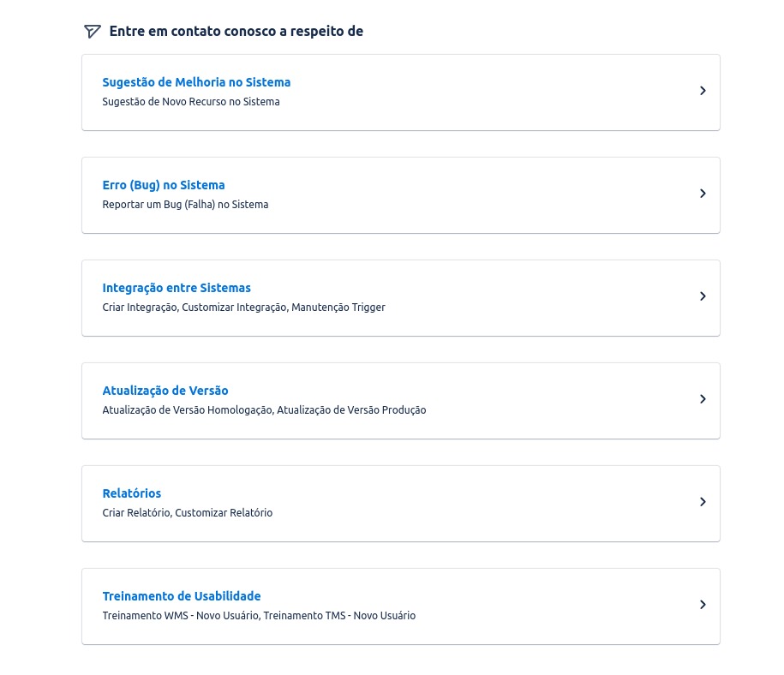The image size is (784, 675).
Task: Open the Sugestão de Melhoria no Sistema link
Action: [x=196, y=82]
